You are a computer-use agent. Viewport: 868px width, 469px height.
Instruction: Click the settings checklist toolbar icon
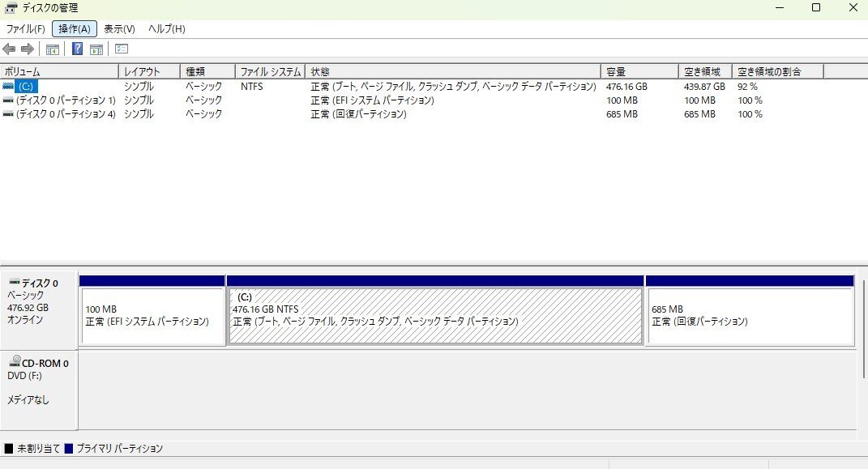pos(122,49)
